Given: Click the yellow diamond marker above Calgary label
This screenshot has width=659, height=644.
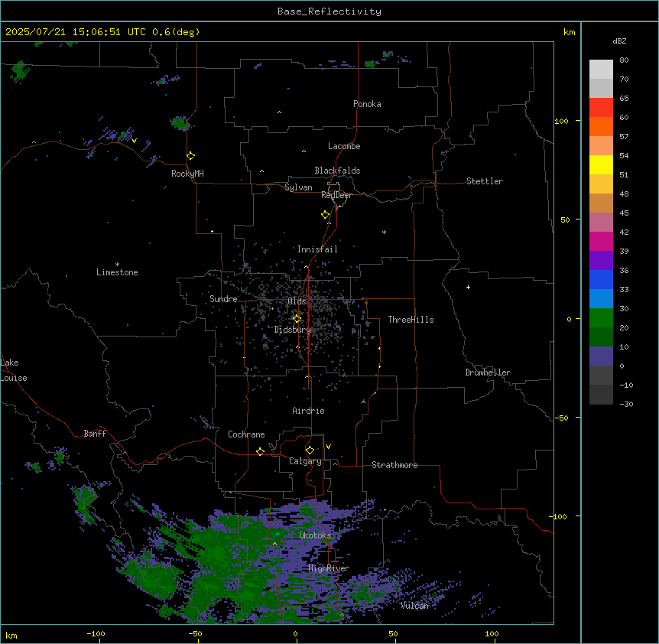Looking at the screenshot, I should (310, 450).
